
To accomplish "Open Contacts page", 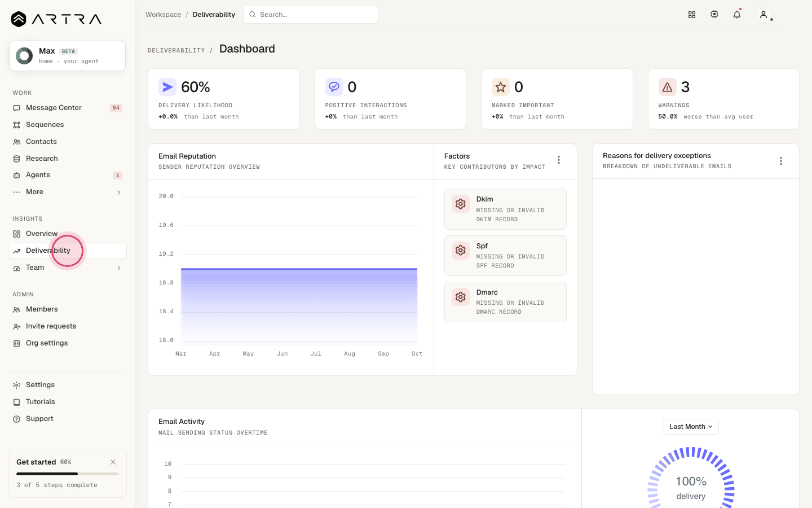I will (68, 142).
